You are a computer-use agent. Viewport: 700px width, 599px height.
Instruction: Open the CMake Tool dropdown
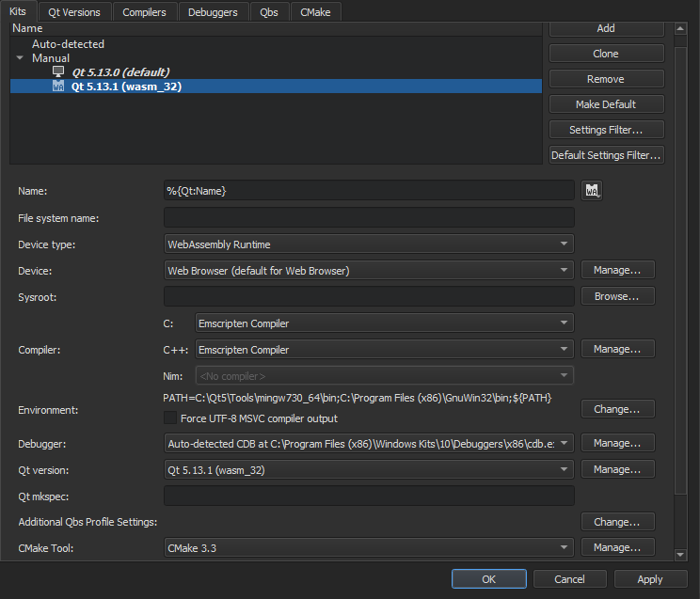[369, 547]
